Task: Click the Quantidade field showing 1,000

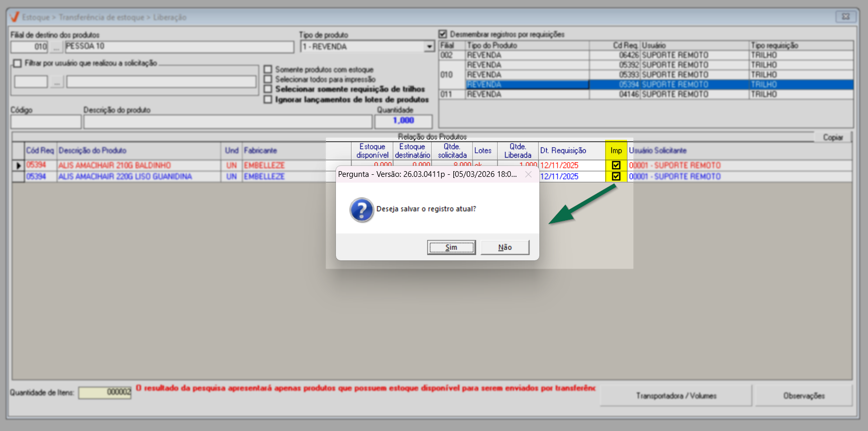Action: click(403, 121)
